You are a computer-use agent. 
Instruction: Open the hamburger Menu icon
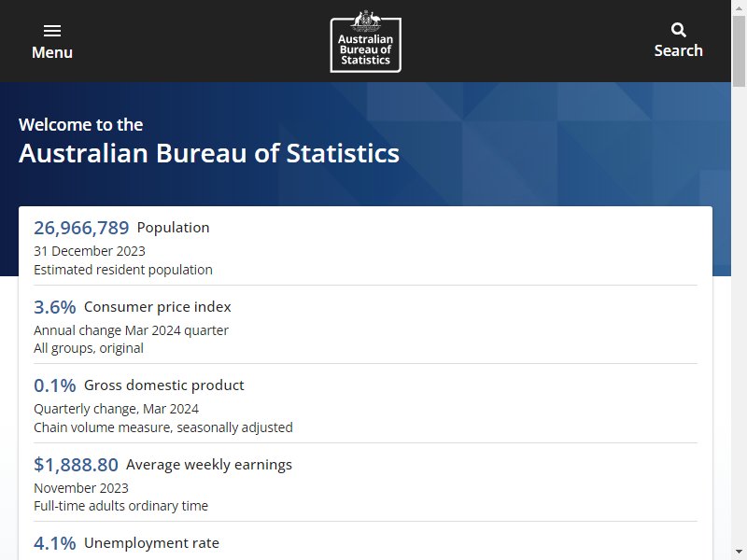(x=52, y=31)
